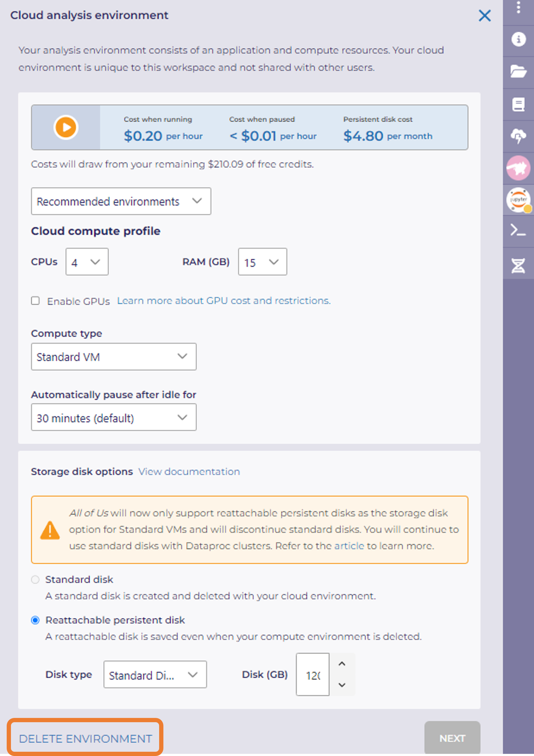Click the Delete Environment button

tap(85, 739)
